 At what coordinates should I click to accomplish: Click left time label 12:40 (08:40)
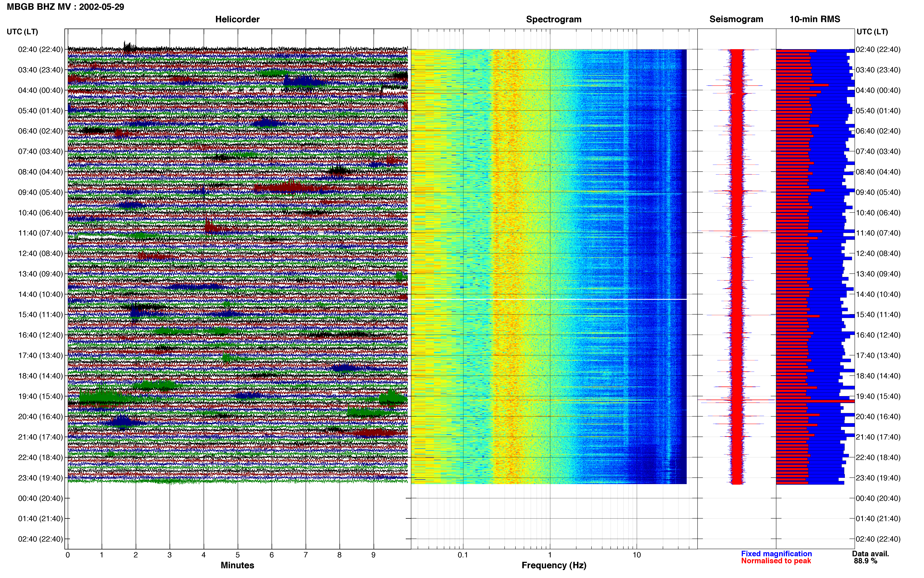[41, 253]
